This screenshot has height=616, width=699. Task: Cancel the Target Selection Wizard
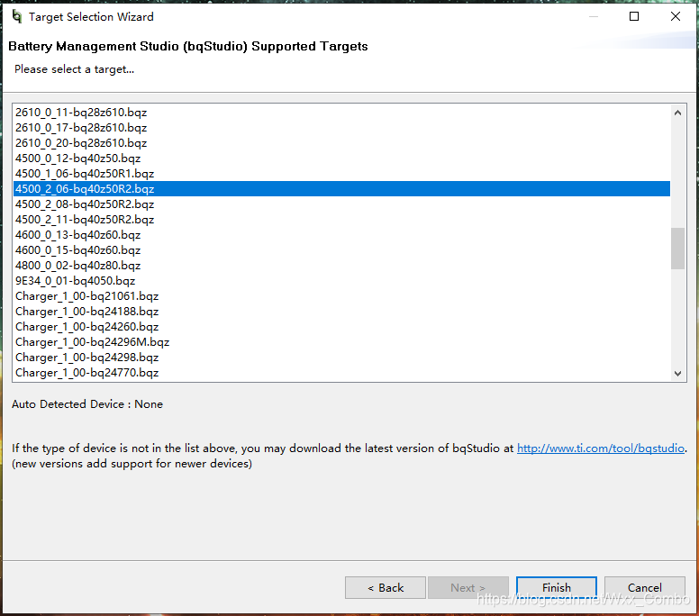[645, 587]
